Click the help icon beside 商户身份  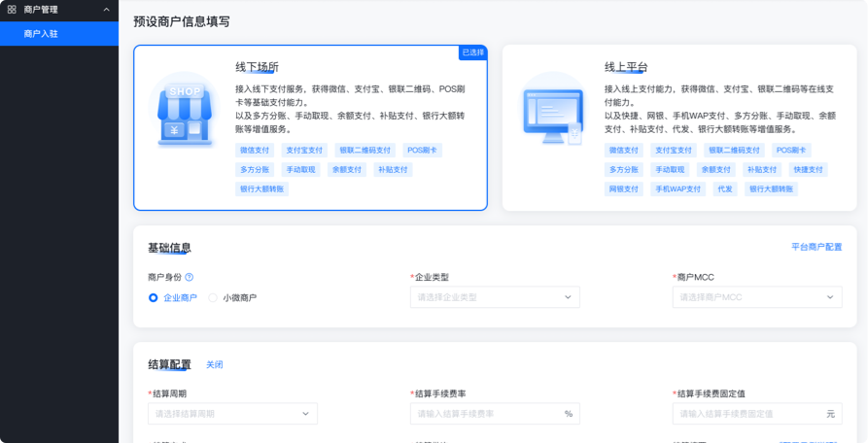tap(190, 277)
